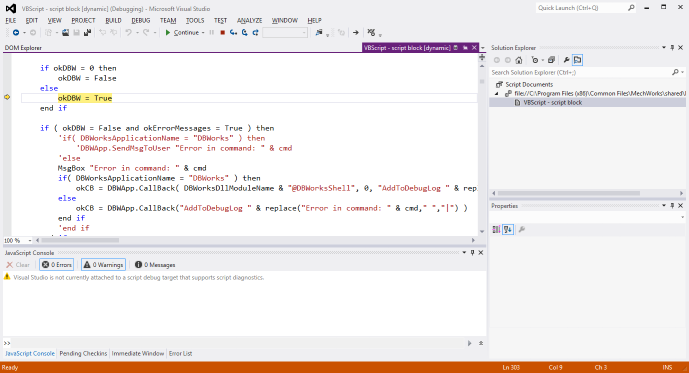
Task: Switch to the Error List tab
Action: (181, 353)
